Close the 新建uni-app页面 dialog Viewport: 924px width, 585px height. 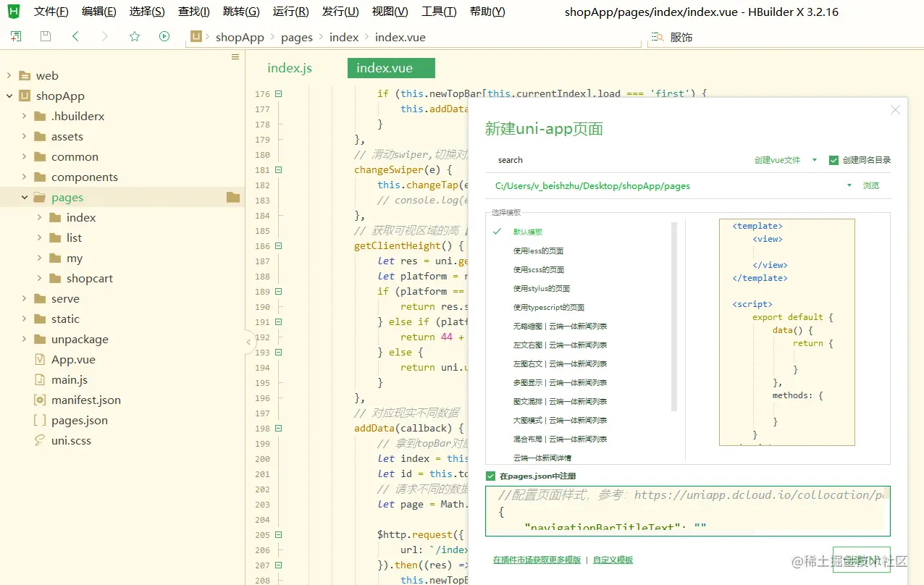click(x=895, y=110)
